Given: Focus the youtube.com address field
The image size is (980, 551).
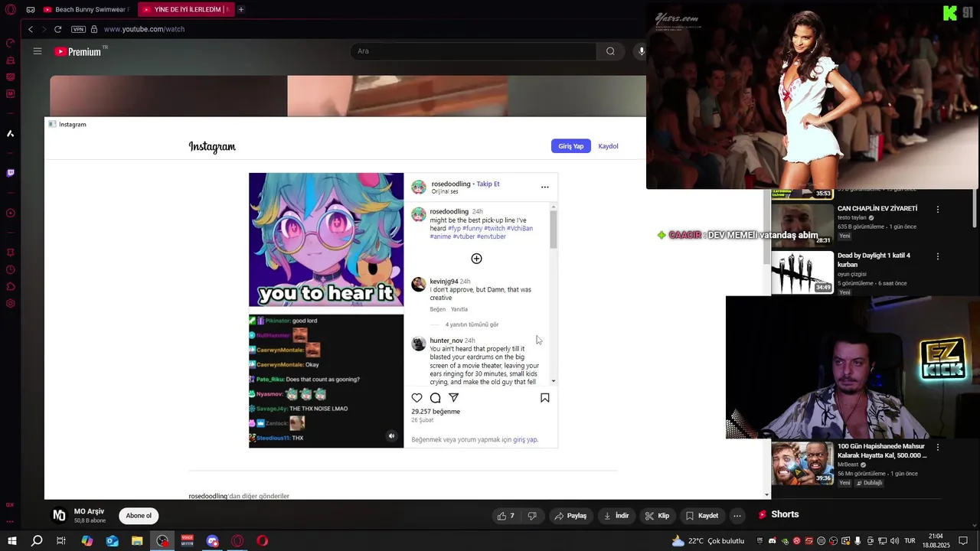Looking at the screenshot, I should 144,29.
